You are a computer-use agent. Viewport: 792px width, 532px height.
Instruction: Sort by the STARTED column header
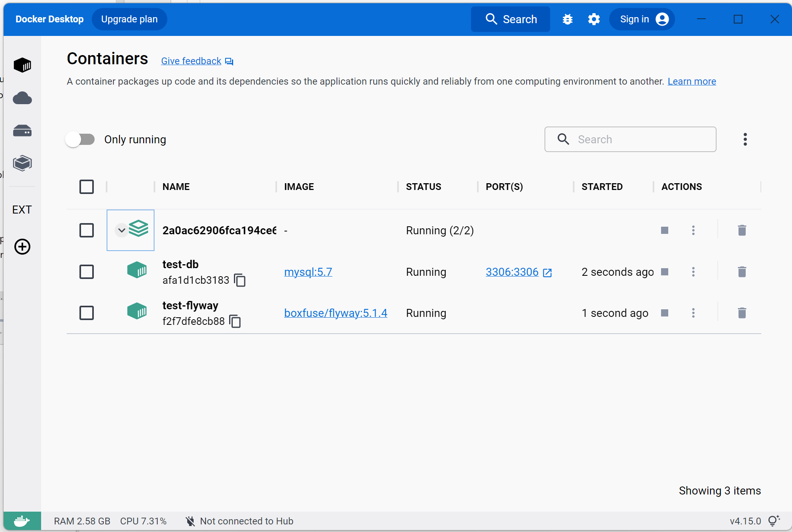pos(602,187)
